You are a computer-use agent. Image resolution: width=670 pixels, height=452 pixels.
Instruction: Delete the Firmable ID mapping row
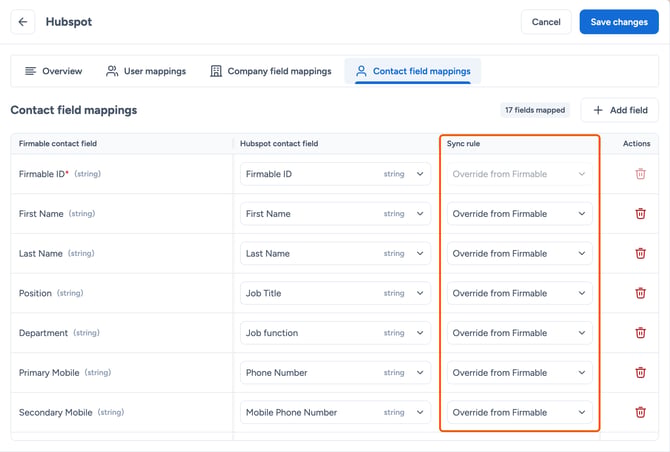640,174
